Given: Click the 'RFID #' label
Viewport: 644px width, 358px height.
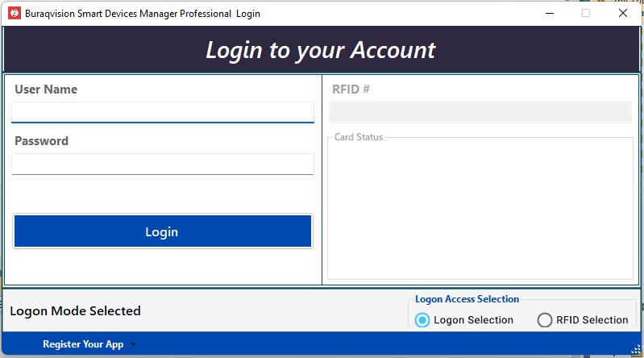Looking at the screenshot, I should 351,89.
